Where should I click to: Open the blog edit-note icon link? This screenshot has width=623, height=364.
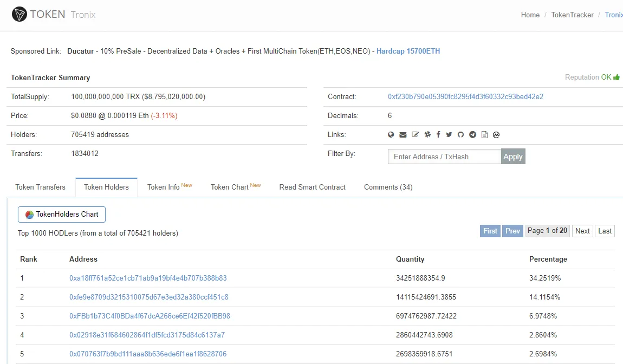pyautogui.click(x=415, y=135)
